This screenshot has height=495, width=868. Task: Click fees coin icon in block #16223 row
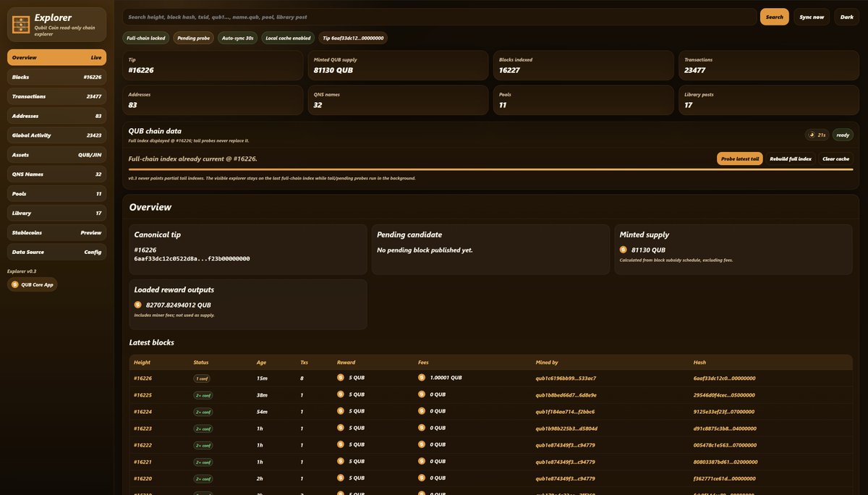[x=422, y=428]
